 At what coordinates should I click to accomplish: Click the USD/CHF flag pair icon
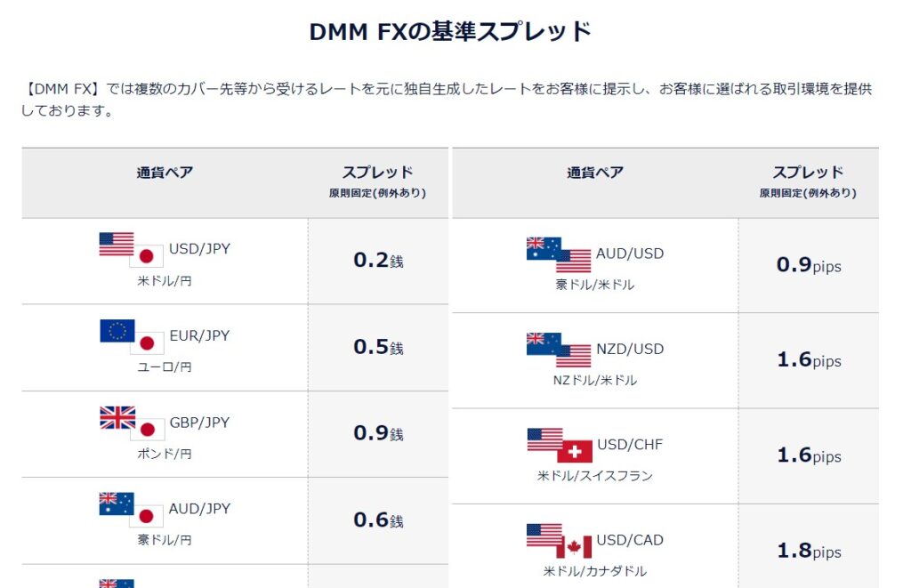click(x=560, y=445)
